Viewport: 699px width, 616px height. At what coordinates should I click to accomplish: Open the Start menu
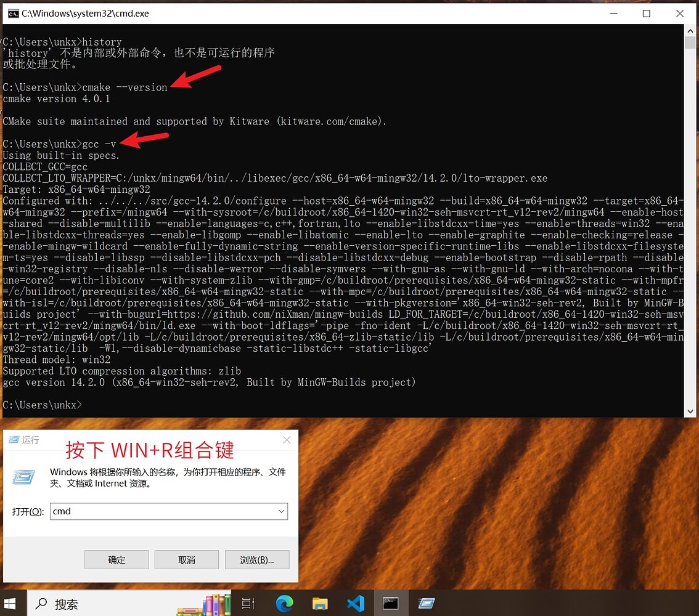click(x=10, y=604)
